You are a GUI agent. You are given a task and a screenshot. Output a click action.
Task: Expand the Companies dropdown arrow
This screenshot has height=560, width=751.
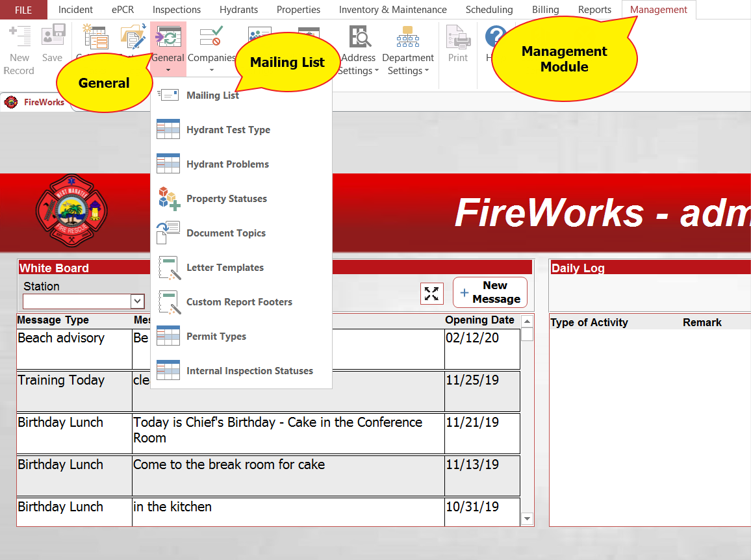(x=211, y=70)
